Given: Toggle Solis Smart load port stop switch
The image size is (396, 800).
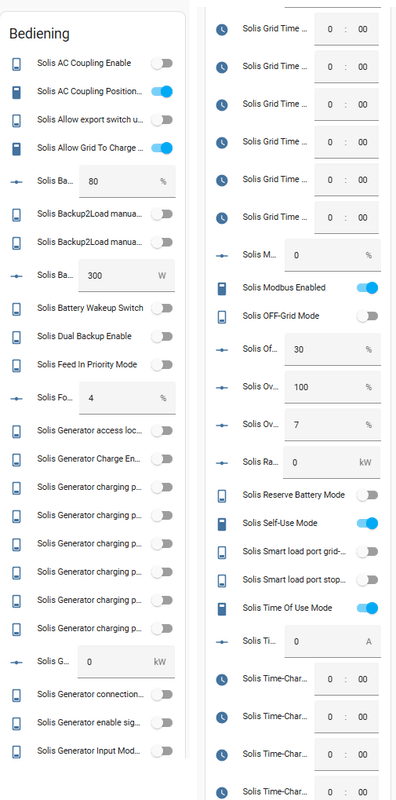Looking at the screenshot, I should click(x=367, y=580).
